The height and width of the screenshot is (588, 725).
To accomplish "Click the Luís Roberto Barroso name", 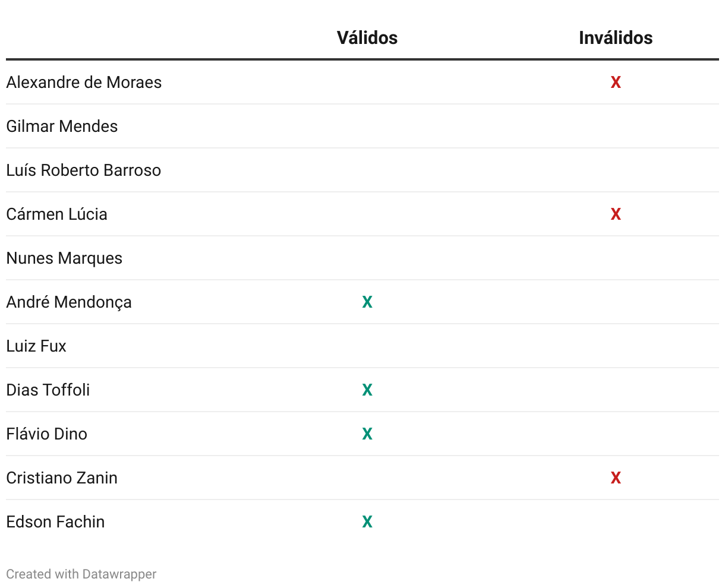I will click(84, 170).
